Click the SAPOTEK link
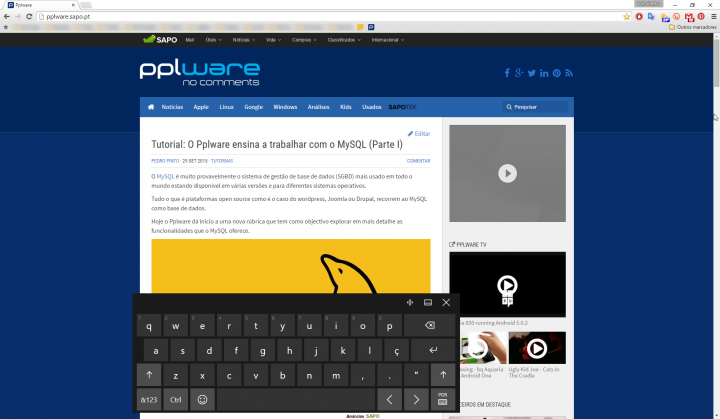 pos(402,107)
